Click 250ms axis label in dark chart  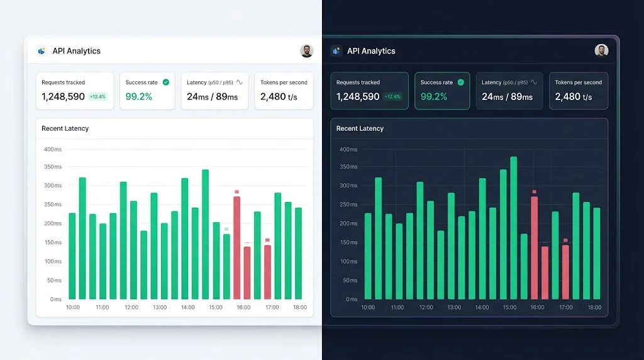pos(348,205)
